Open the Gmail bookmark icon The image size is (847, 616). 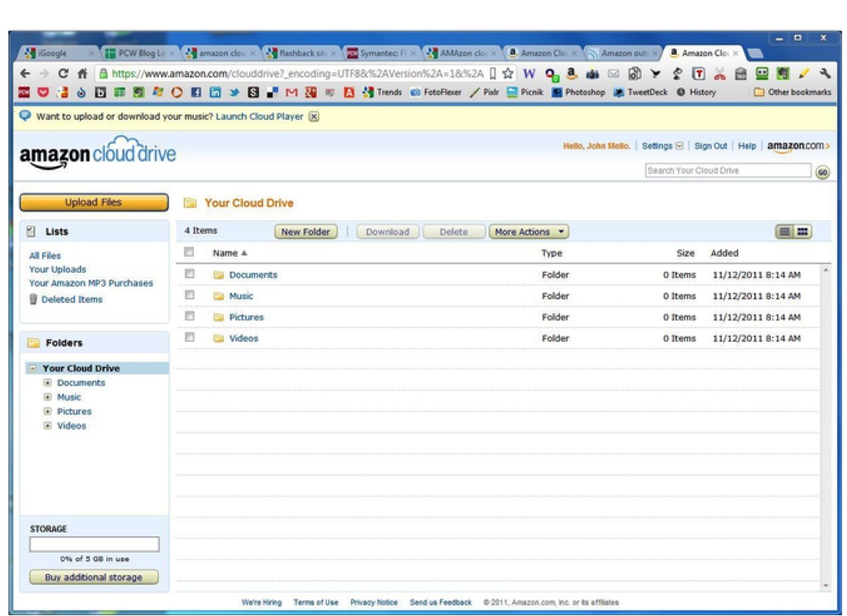(x=292, y=93)
